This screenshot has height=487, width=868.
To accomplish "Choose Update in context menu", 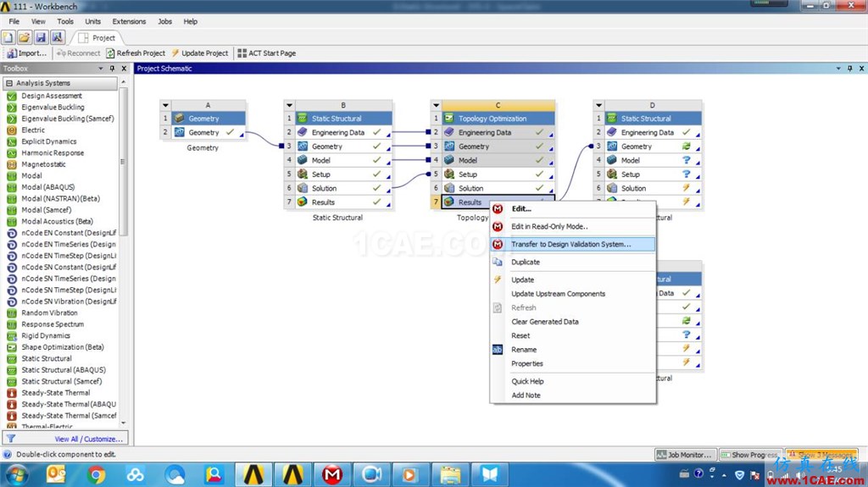I will click(572, 279).
